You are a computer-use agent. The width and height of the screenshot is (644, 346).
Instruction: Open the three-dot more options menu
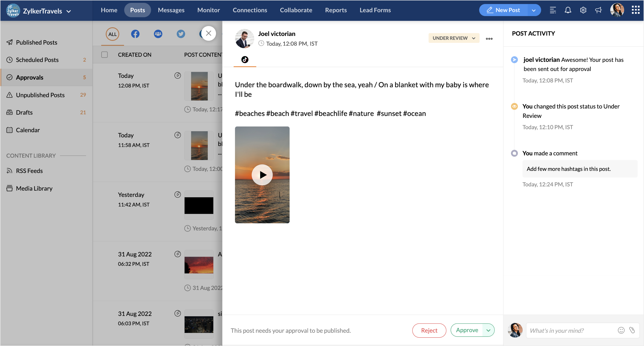tap(489, 39)
